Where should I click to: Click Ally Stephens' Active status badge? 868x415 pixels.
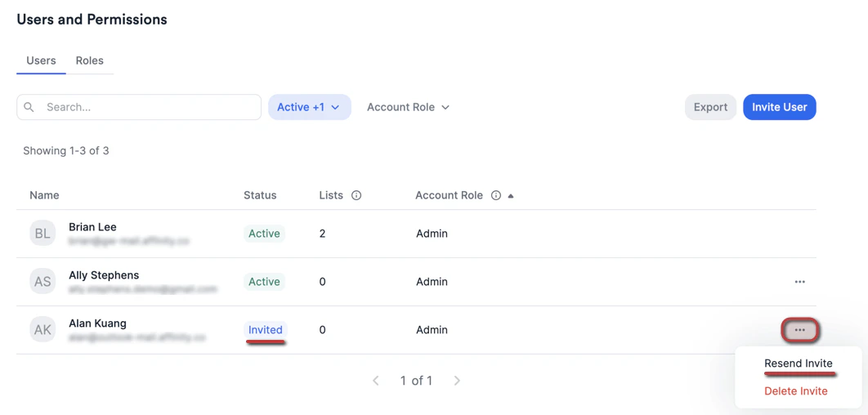[264, 282]
